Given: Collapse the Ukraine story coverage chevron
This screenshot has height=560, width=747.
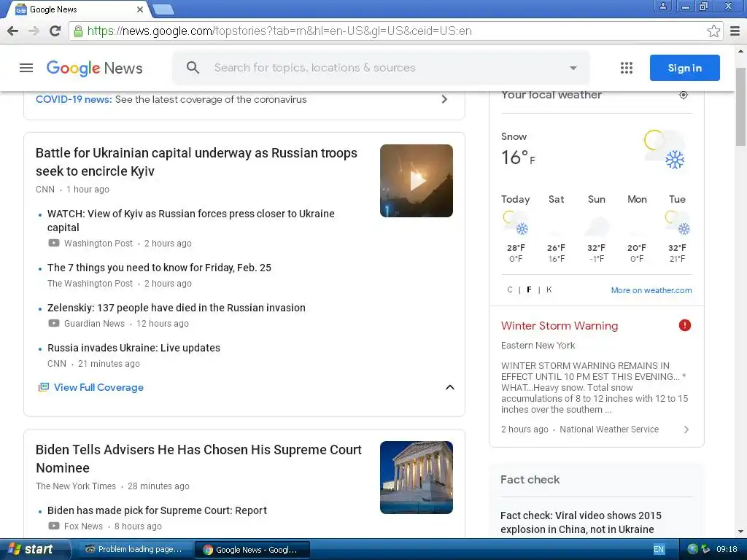Looking at the screenshot, I should [x=449, y=387].
